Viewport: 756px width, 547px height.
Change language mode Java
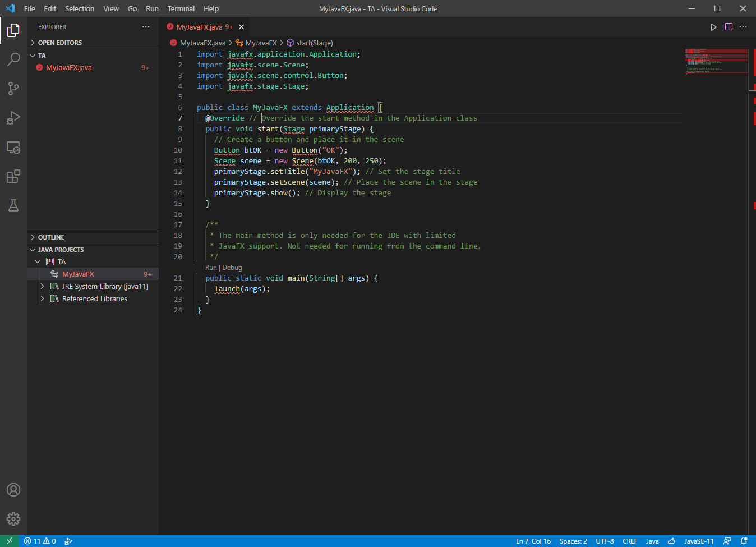tap(652, 541)
